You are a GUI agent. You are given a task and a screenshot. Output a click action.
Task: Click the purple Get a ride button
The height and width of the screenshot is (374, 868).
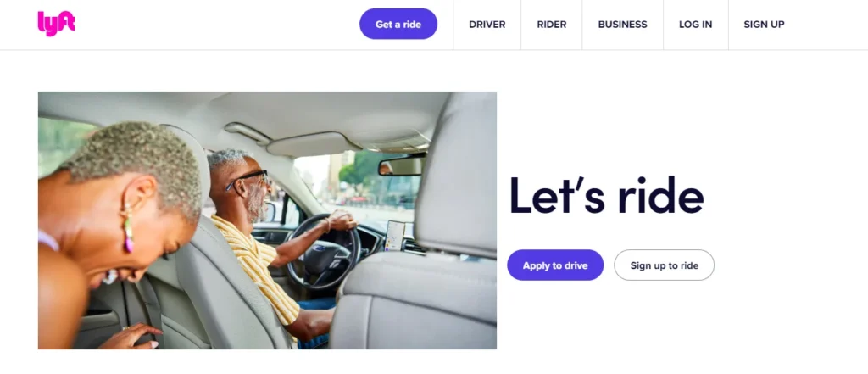(x=398, y=25)
